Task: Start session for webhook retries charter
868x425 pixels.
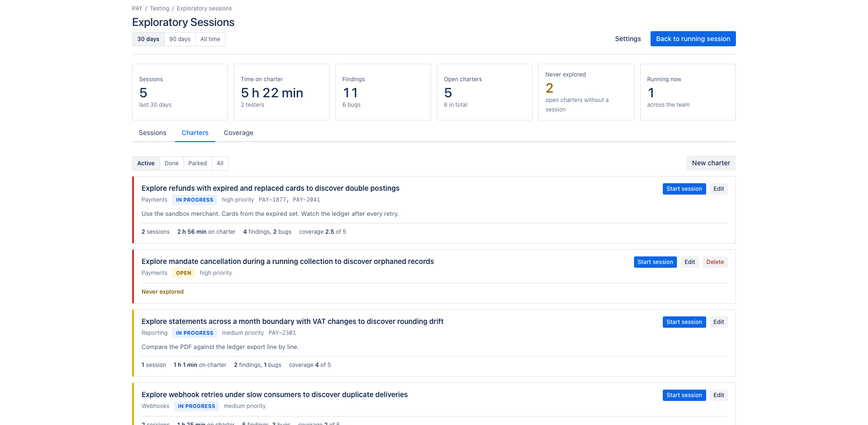Action: [x=684, y=395]
